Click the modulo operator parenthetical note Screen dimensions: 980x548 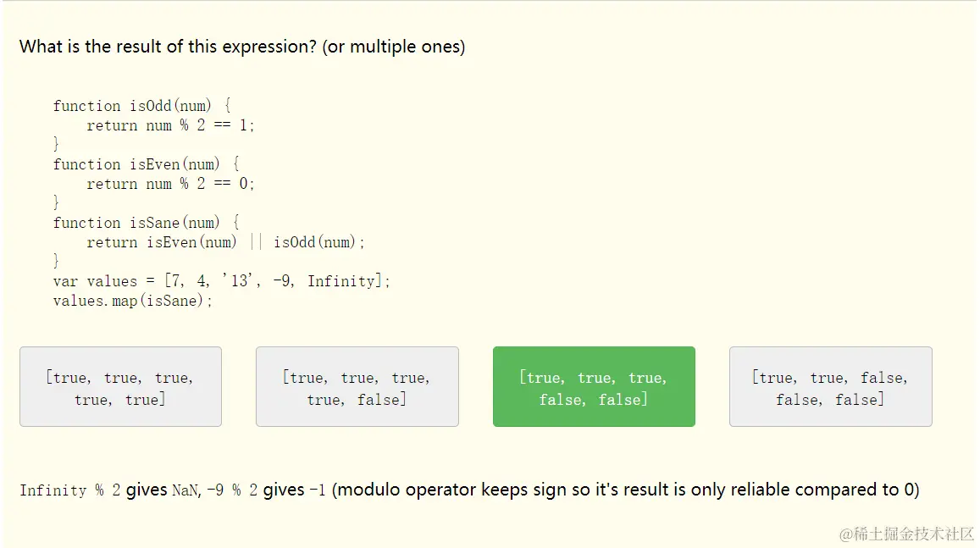coord(626,490)
